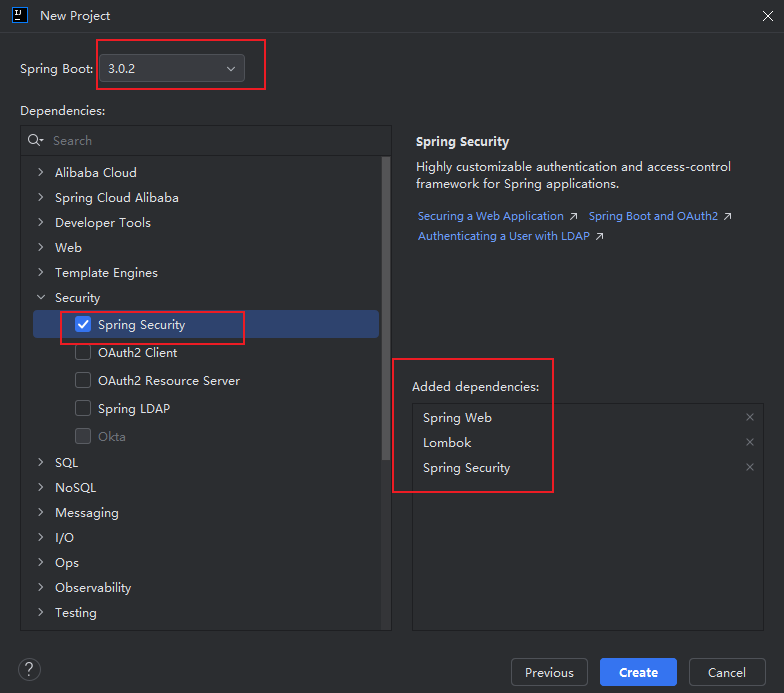Uncheck the Spring Security checkbox
The width and height of the screenshot is (784, 693).
coord(83,324)
